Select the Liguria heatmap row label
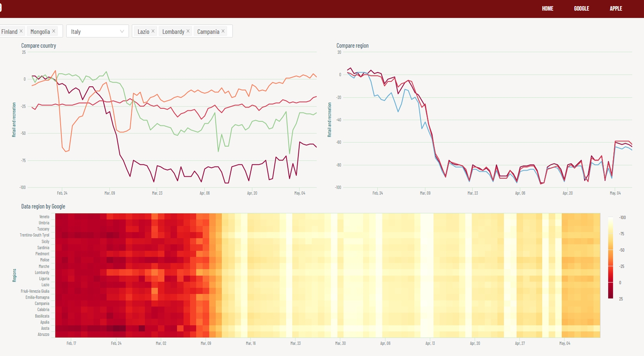This screenshot has width=644, height=356. [44, 279]
